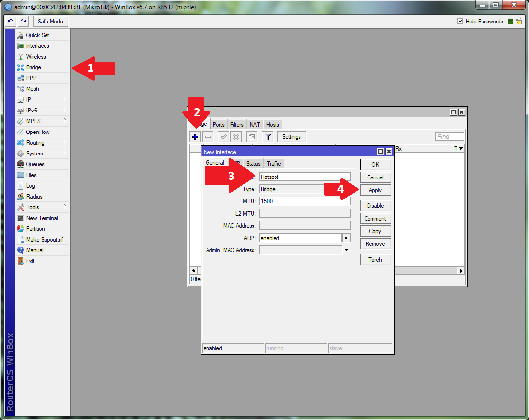Open Mesh in the sidebar
Screen dimensions: 529x420
tap(43, 89)
